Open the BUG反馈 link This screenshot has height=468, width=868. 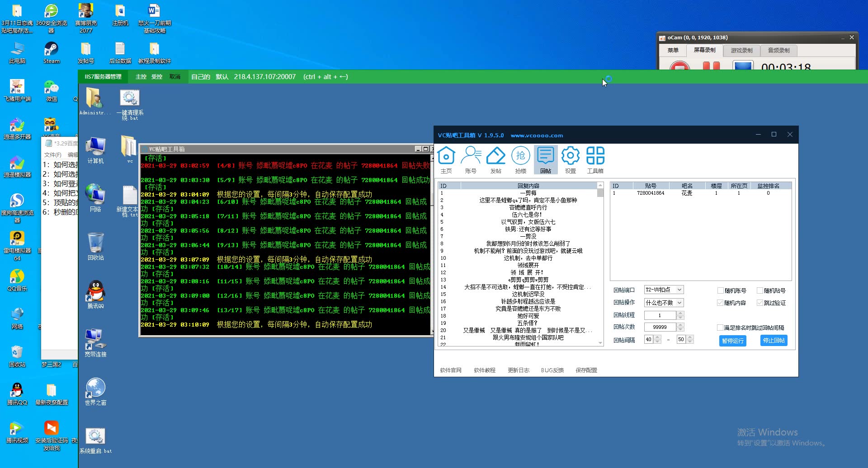click(552, 370)
